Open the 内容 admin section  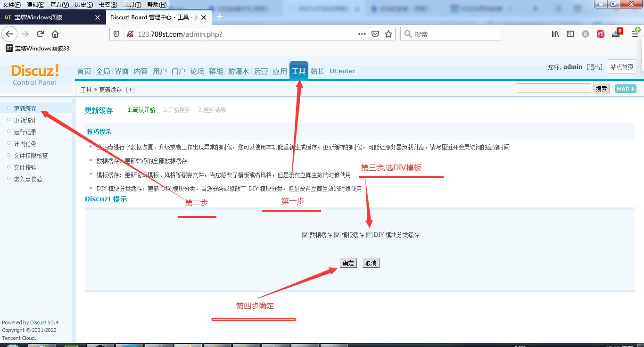coord(140,71)
